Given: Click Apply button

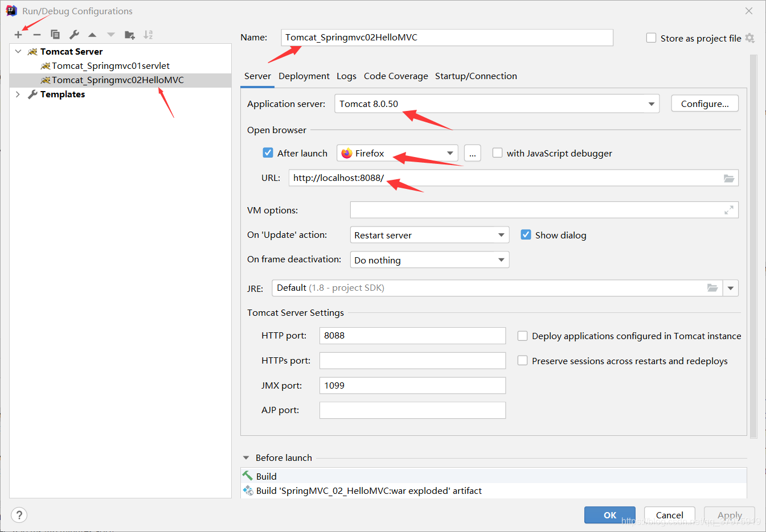Looking at the screenshot, I should (730, 515).
